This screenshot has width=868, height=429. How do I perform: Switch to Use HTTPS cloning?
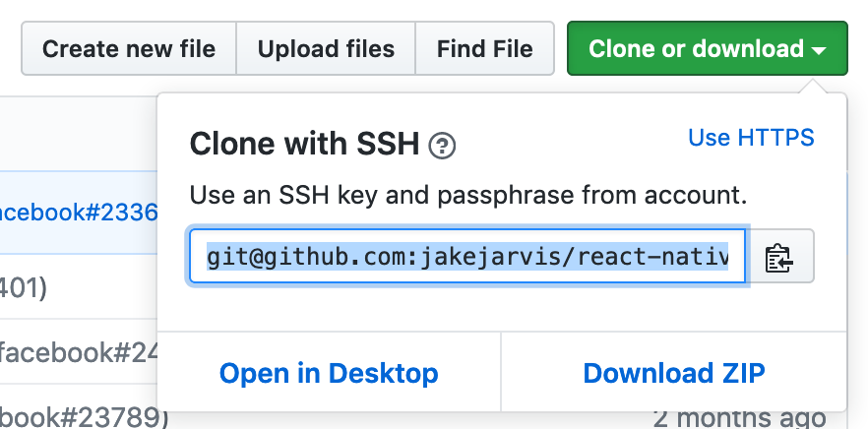coord(751,138)
